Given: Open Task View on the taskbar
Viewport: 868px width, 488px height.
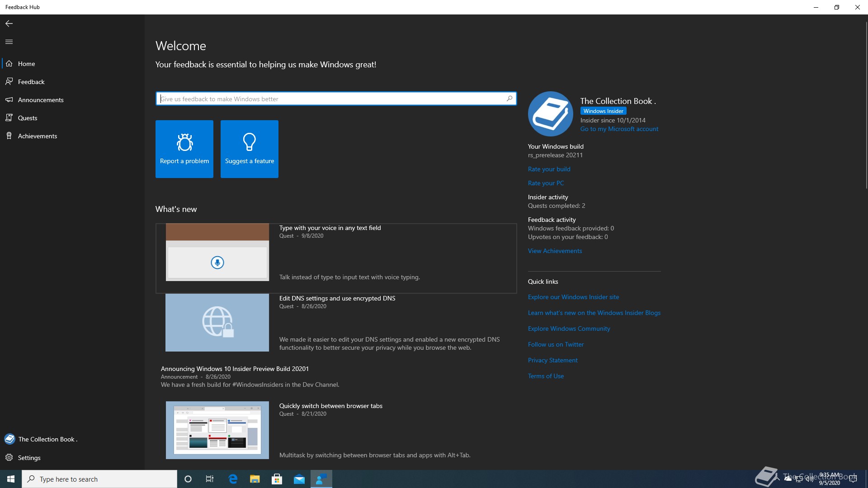Looking at the screenshot, I should pos(210,479).
